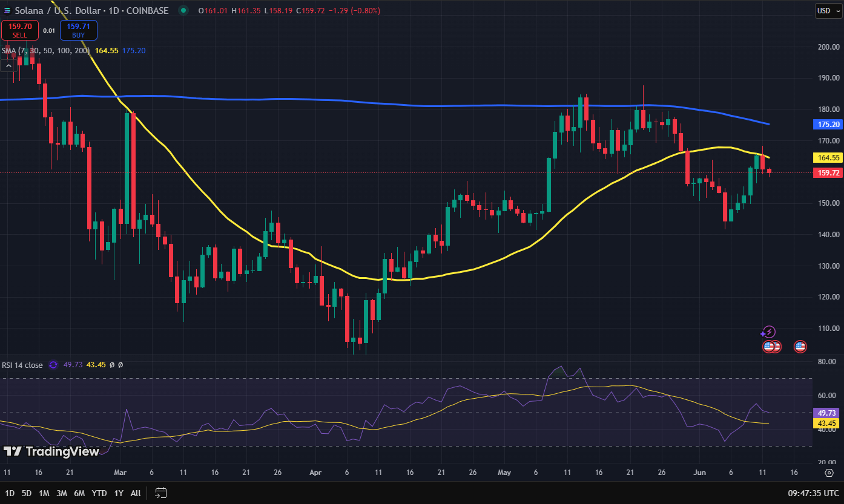
Task: Collapse the indicator legend with chevron
Action: pyautogui.click(x=9, y=66)
